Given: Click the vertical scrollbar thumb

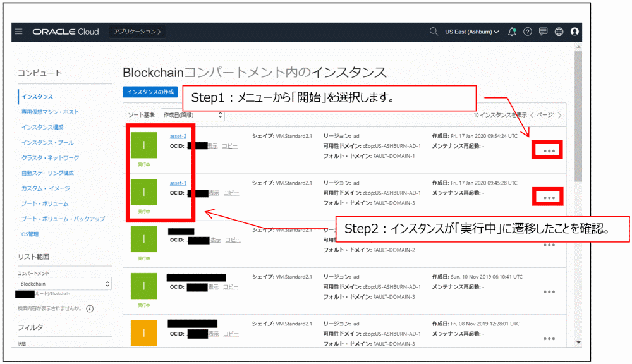Looking at the screenshot, I should [x=578, y=116].
